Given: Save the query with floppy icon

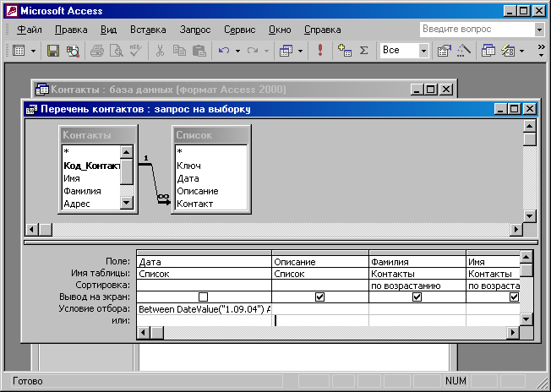Looking at the screenshot, I should tap(53, 51).
